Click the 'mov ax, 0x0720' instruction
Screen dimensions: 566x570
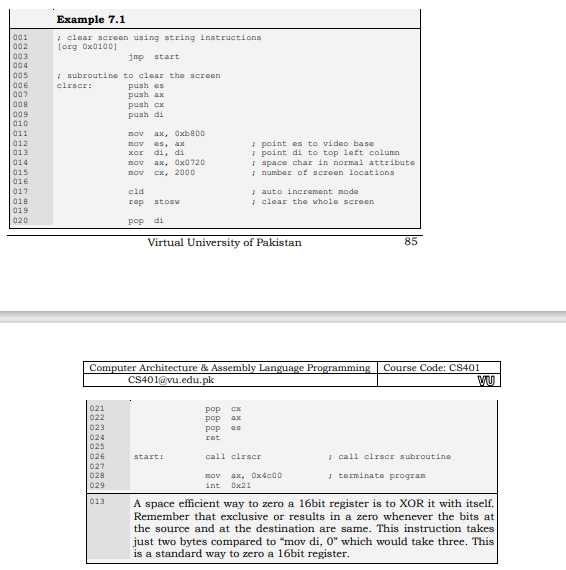click(x=166, y=162)
